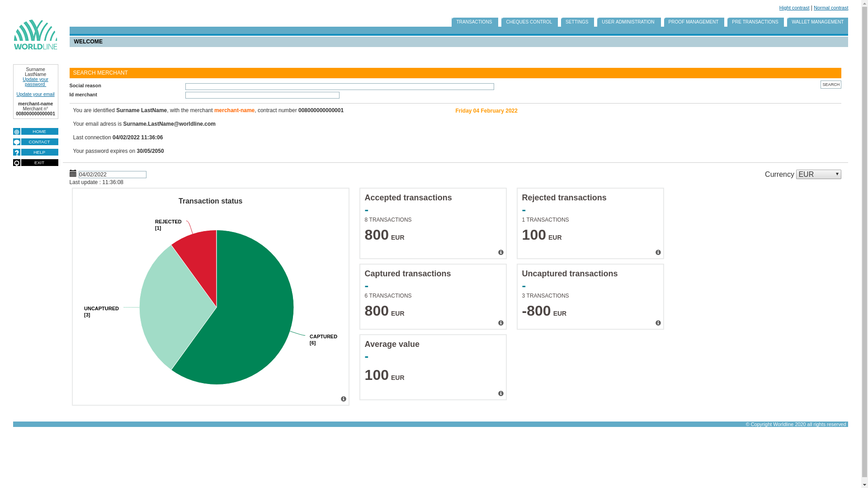Open the Currency EUR dropdown
Image resolution: width=868 pixels, height=488 pixels.
click(818, 174)
